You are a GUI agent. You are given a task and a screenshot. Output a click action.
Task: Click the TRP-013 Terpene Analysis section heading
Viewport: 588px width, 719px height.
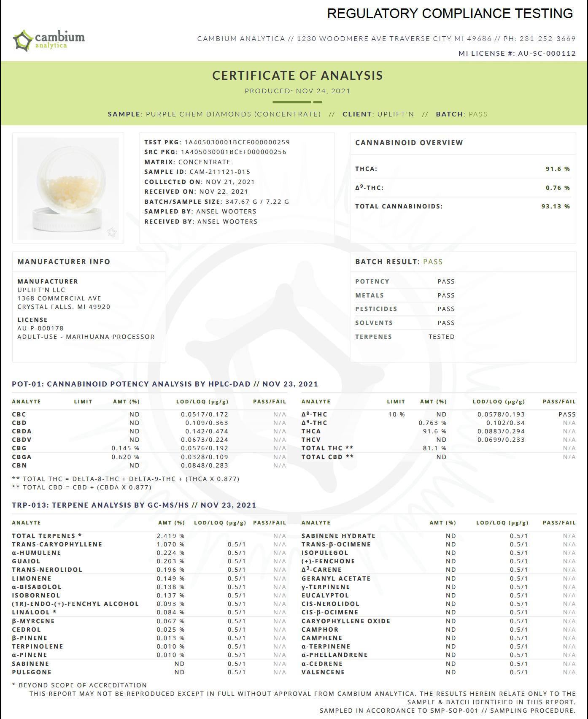click(134, 505)
